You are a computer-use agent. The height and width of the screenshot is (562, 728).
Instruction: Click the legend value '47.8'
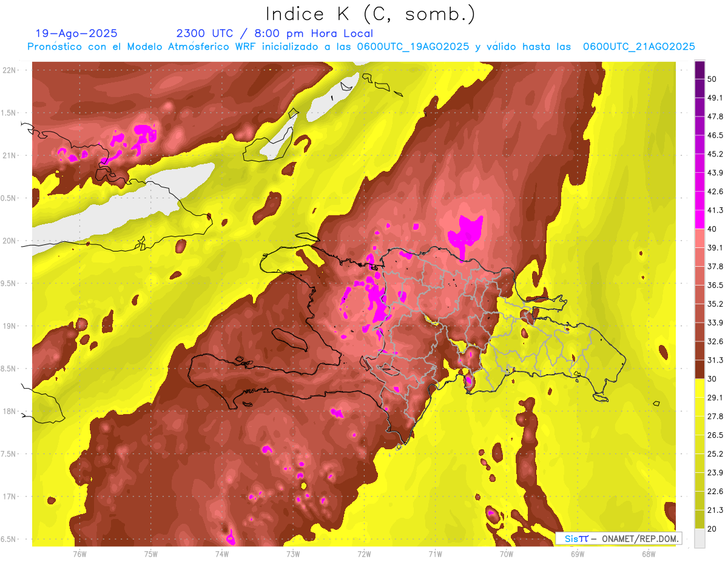coord(715,117)
